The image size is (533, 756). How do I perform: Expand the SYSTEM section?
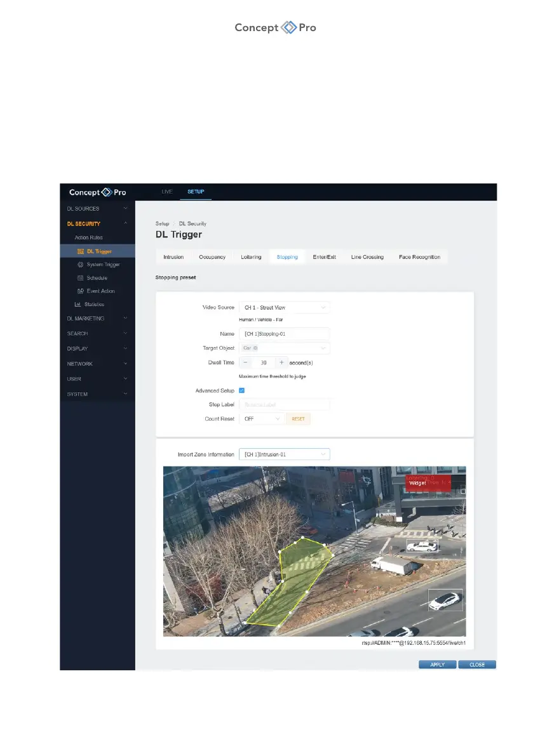pyautogui.click(x=97, y=394)
